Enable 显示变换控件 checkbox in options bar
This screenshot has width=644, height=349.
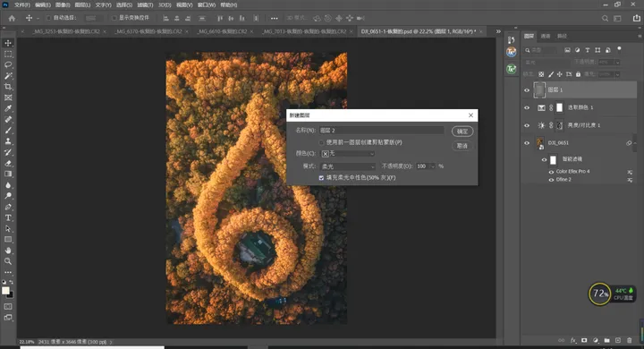(114, 18)
